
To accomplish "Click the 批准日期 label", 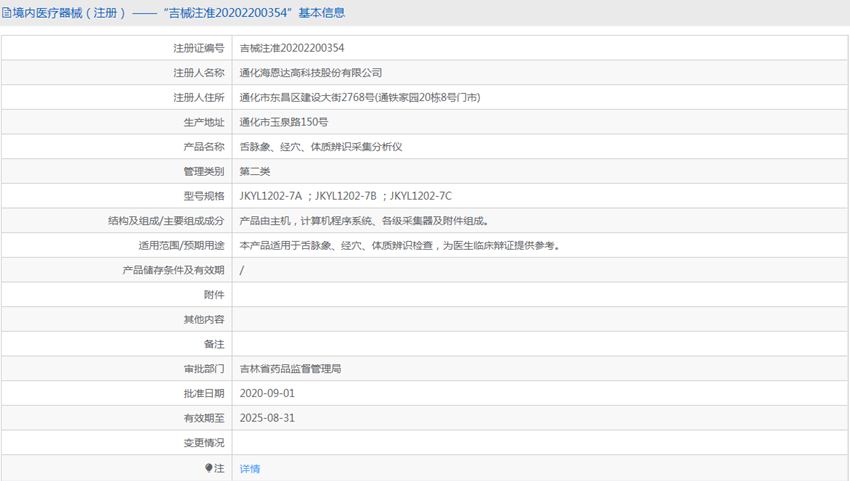I will point(204,394).
